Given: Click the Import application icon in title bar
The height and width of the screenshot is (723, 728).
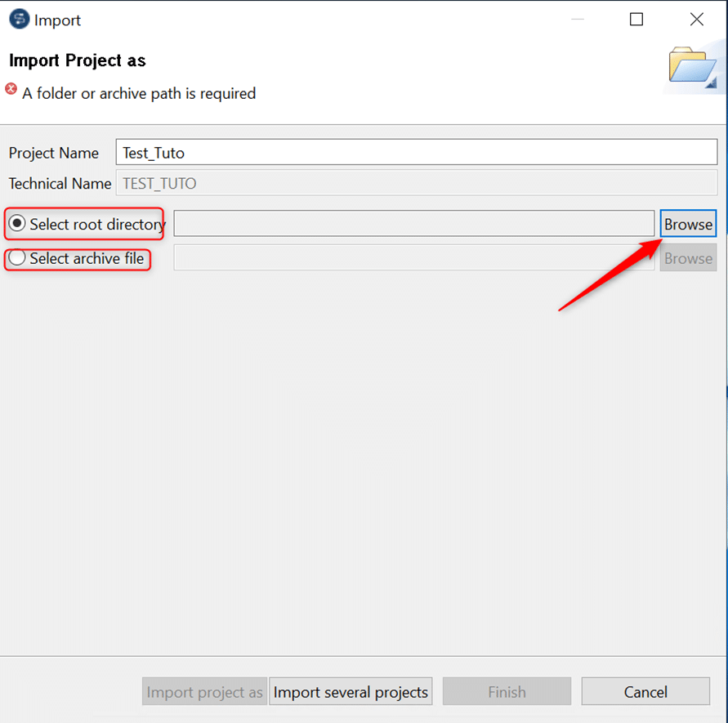Looking at the screenshot, I should (x=19, y=20).
